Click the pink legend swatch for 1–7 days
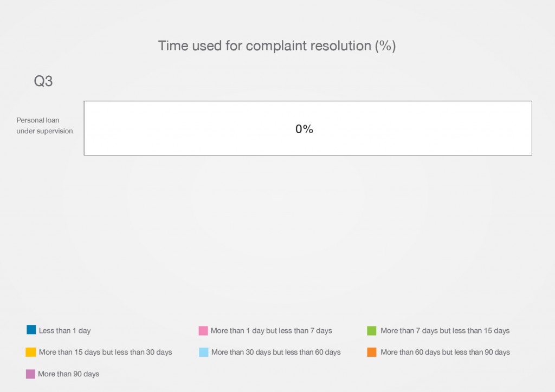Screen dimensions: 555x392 204,330
